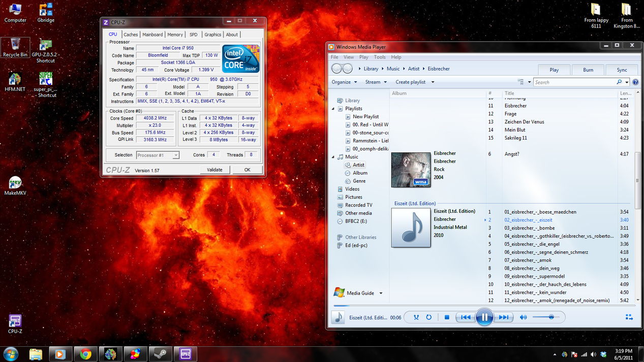Skip to next track
Viewport: 644px width, 362px height.
[503, 317]
